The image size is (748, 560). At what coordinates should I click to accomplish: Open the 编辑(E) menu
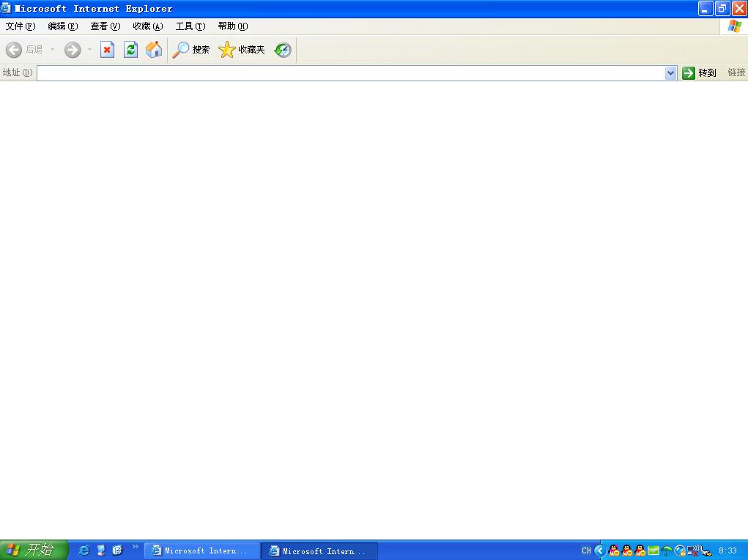pyautogui.click(x=63, y=26)
